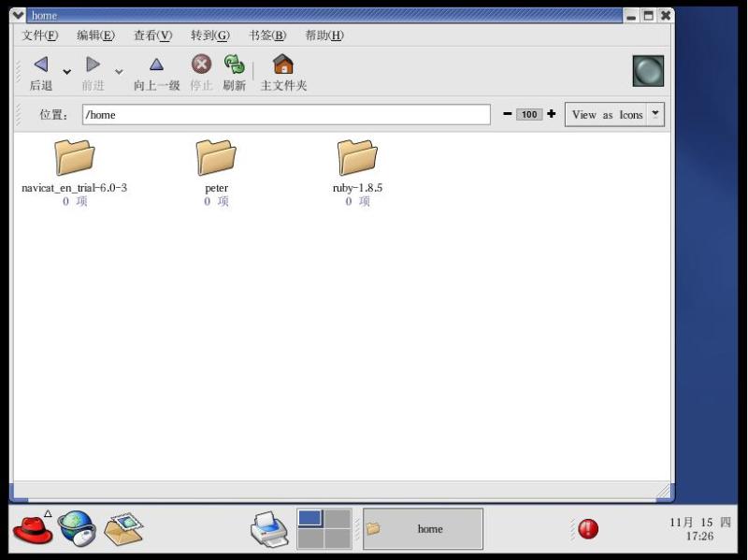Click the zoom out minus button
Viewport: 748px width, 560px height.
click(x=508, y=114)
